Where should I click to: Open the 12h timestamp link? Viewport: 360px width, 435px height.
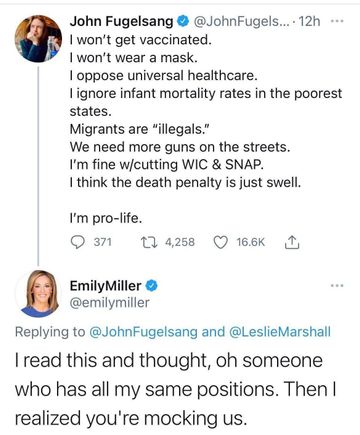(309, 21)
